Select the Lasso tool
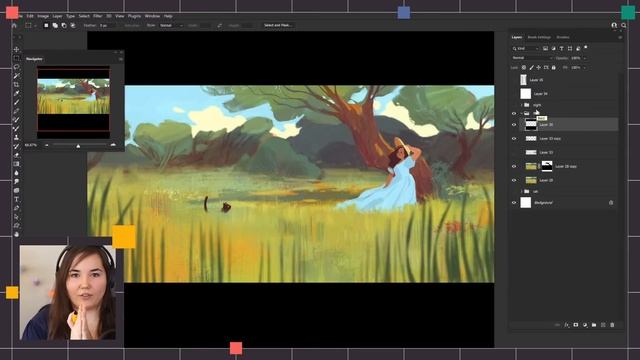The height and width of the screenshot is (360, 640). click(x=16, y=67)
